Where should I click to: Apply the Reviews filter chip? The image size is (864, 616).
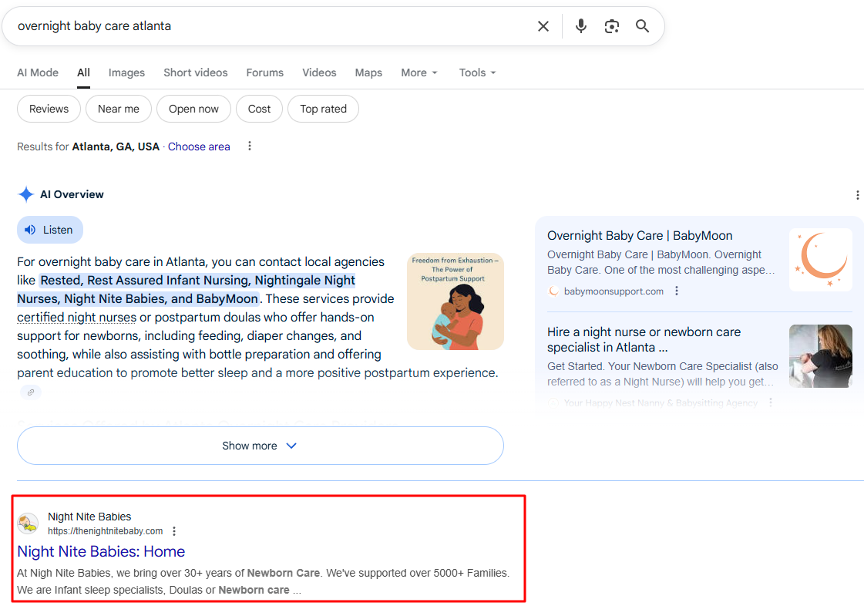[x=49, y=109]
